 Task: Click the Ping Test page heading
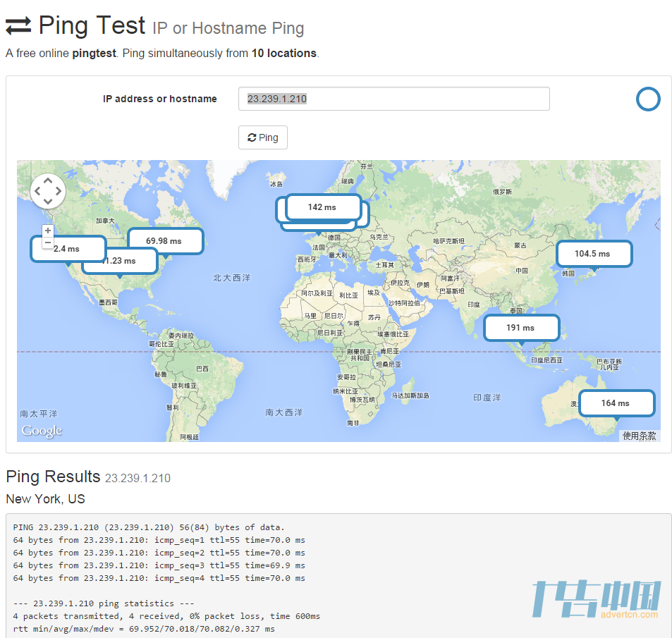(92, 26)
